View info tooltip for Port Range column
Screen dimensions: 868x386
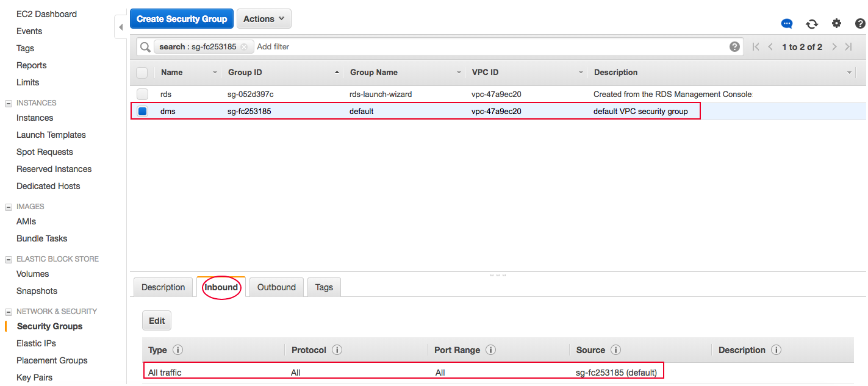pyautogui.click(x=490, y=349)
